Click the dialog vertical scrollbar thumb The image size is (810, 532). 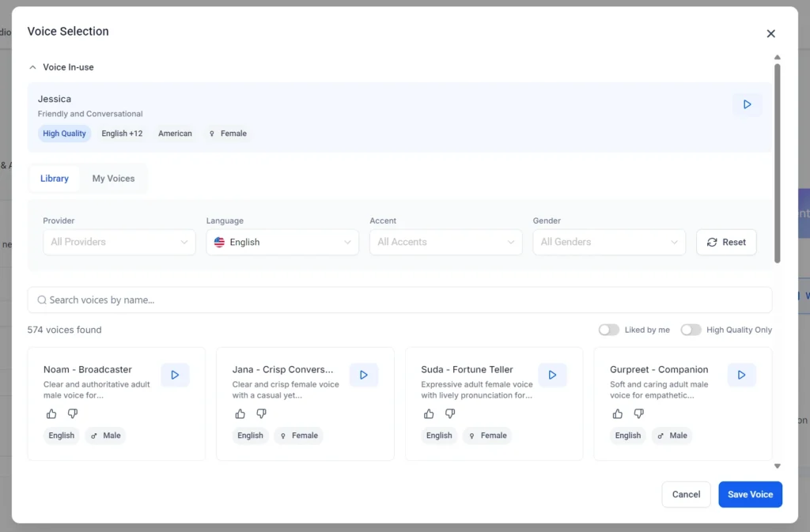point(777,163)
